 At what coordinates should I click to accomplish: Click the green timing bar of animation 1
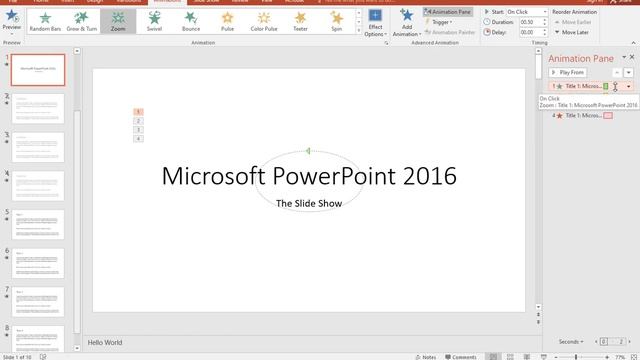click(x=606, y=86)
